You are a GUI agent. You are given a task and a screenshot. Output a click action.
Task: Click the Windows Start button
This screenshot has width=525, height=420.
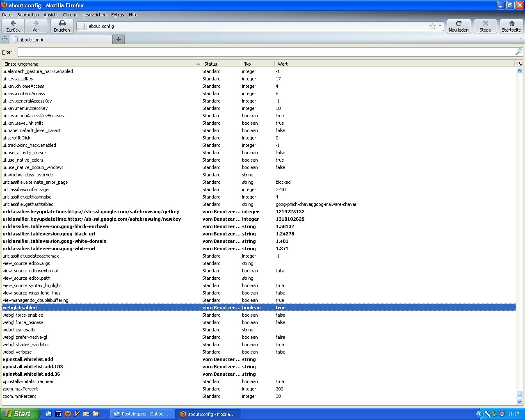click(20, 414)
